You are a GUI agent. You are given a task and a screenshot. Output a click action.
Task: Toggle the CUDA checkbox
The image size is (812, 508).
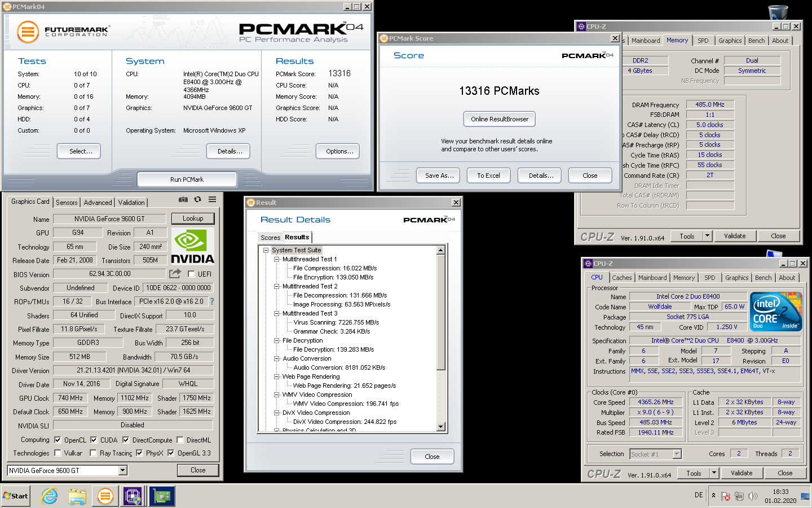tap(94, 440)
